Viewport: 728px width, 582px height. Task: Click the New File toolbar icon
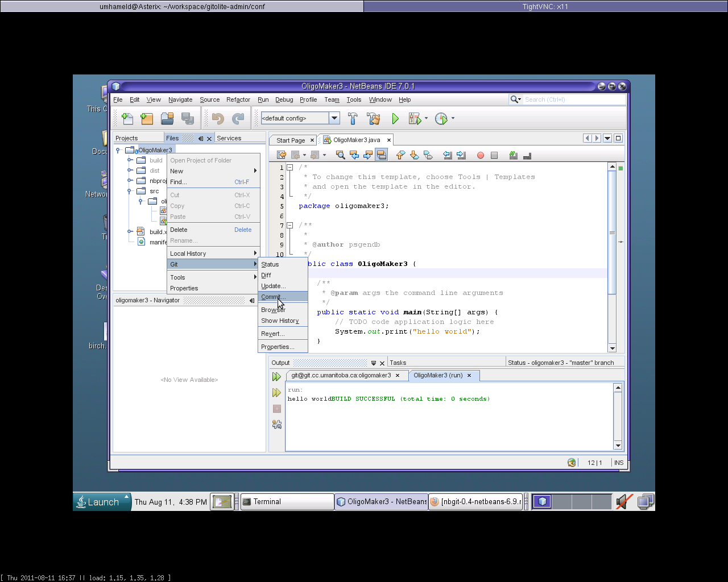(x=127, y=118)
